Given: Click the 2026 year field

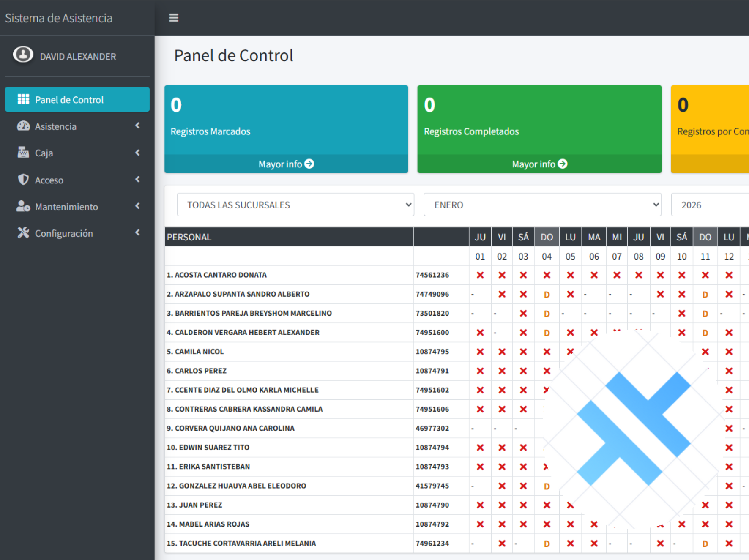Looking at the screenshot, I should click(710, 205).
